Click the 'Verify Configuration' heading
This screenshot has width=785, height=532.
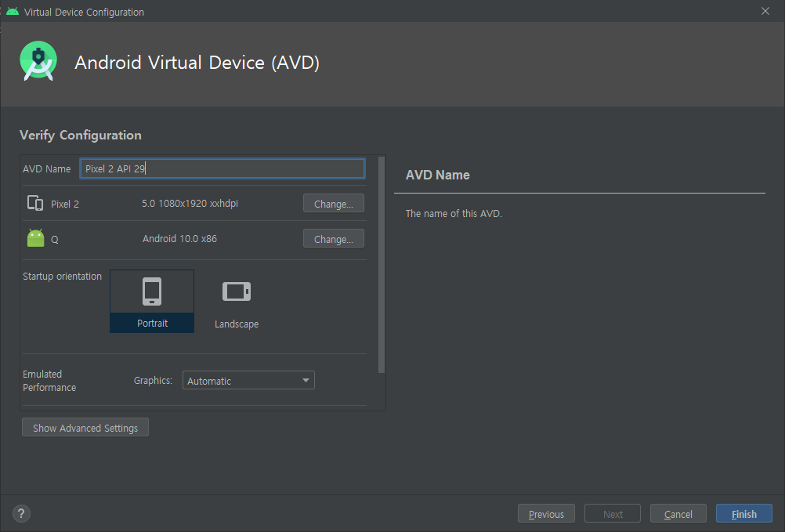click(x=81, y=135)
